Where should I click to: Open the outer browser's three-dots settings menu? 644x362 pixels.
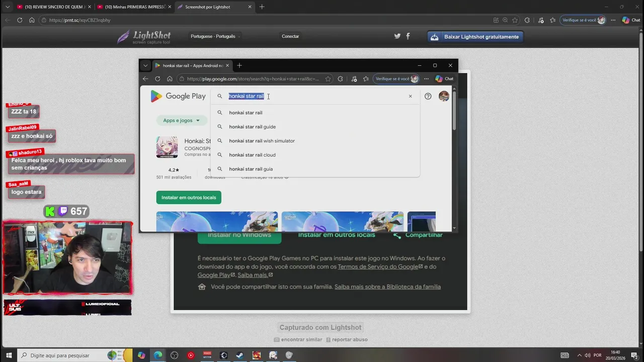tap(613, 20)
